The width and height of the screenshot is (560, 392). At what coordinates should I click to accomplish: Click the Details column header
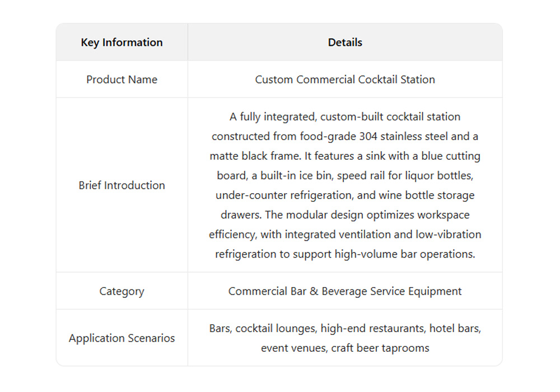point(345,43)
